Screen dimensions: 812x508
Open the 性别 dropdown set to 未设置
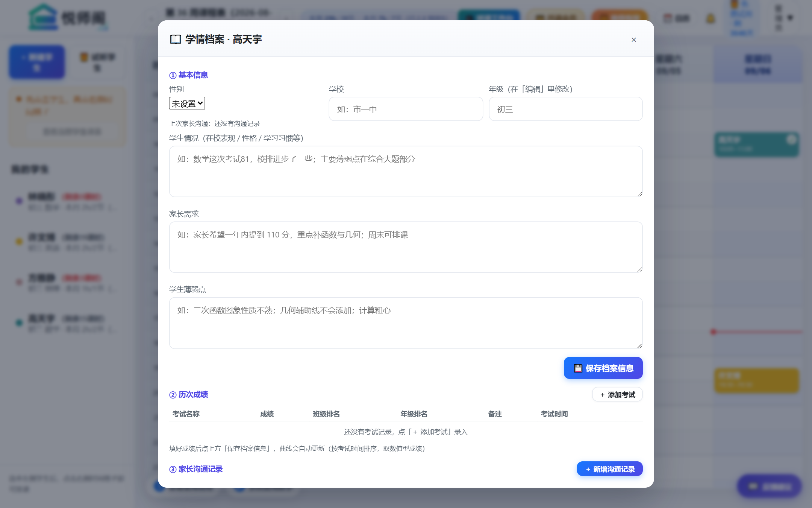(x=187, y=103)
